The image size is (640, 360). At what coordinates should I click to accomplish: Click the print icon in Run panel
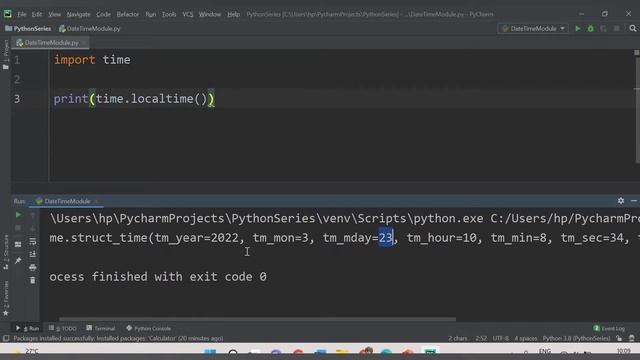point(33,267)
